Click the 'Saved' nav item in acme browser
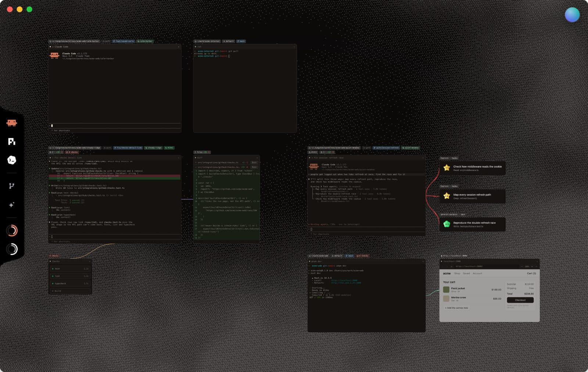588x372 pixels. tap(466, 273)
